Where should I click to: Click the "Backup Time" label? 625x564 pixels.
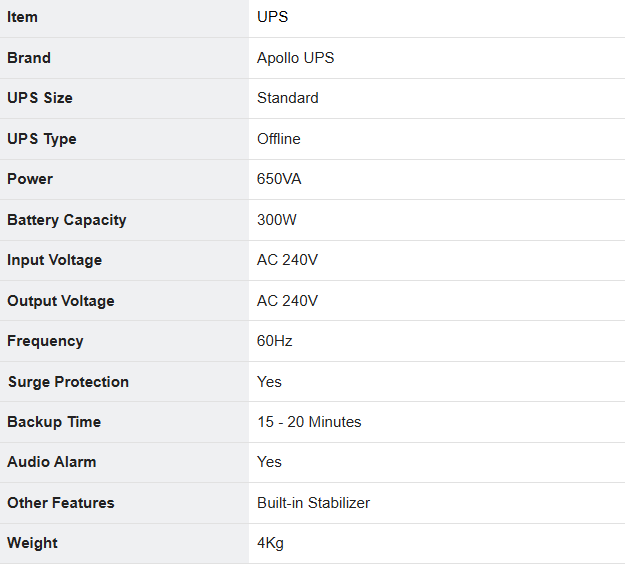(54, 422)
